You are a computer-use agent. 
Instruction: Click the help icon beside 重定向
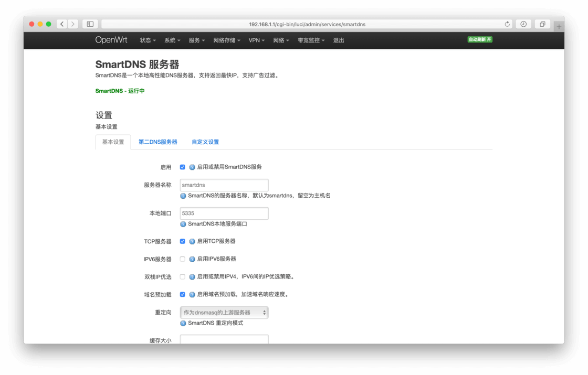click(182, 323)
